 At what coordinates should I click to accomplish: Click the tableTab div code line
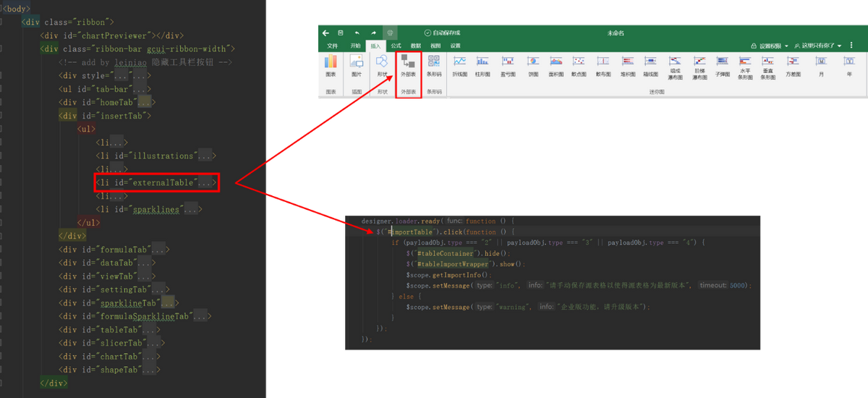(110, 329)
